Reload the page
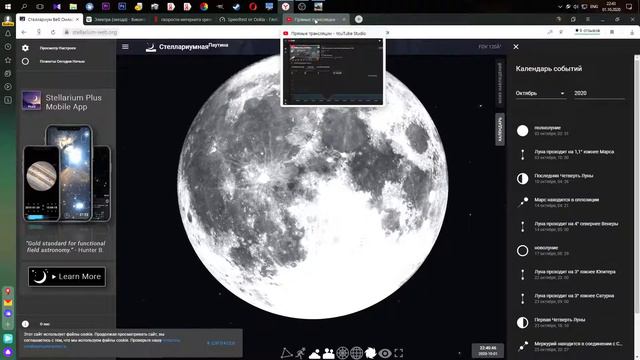Image resolution: width=640 pixels, height=360 pixels. [x=53, y=32]
